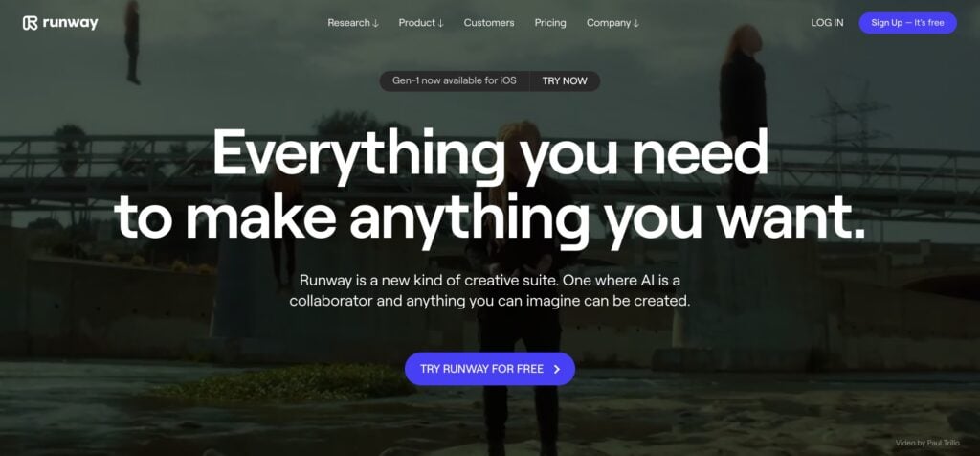Click the main hero headline text
The width and height of the screenshot is (980, 456).
(489, 188)
